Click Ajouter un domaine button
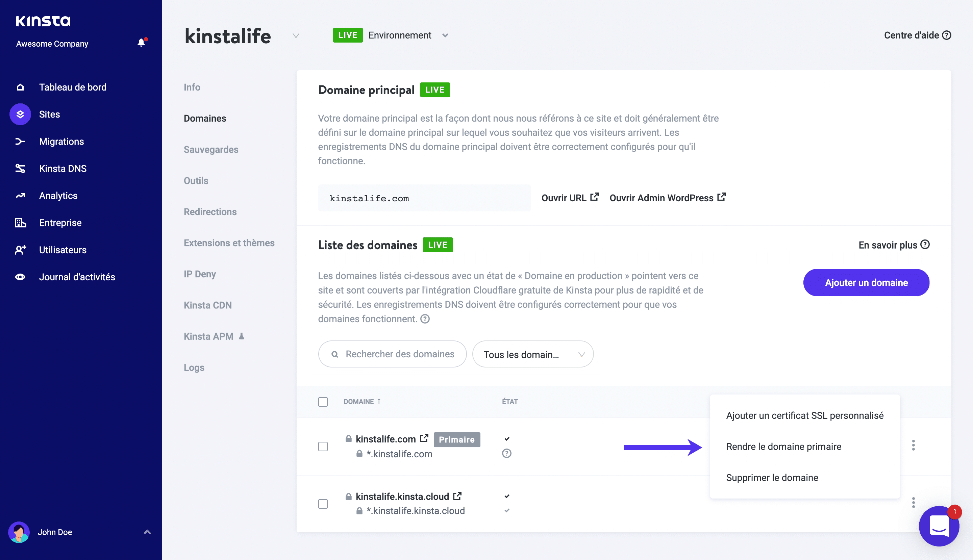The height and width of the screenshot is (560, 973). [x=866, y=283]
